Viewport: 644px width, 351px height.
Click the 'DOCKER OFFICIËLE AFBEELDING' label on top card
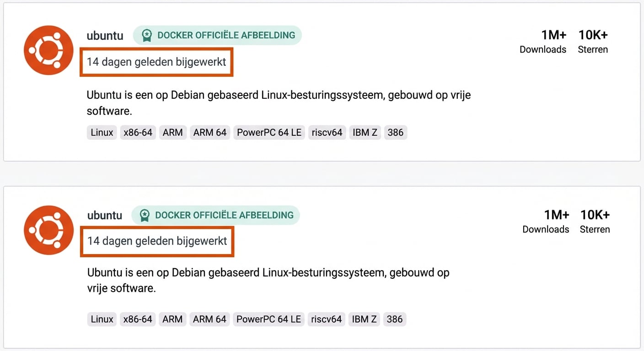(x=224, y=35)
